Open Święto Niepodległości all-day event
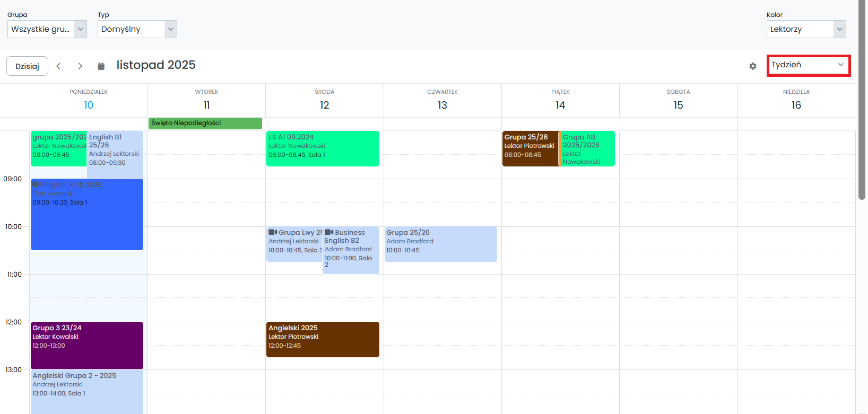 [205, 123]
